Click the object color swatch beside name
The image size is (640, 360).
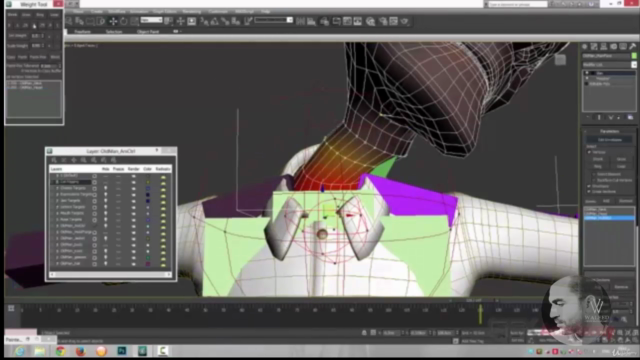pyautogui.click(x=634, y=56)
